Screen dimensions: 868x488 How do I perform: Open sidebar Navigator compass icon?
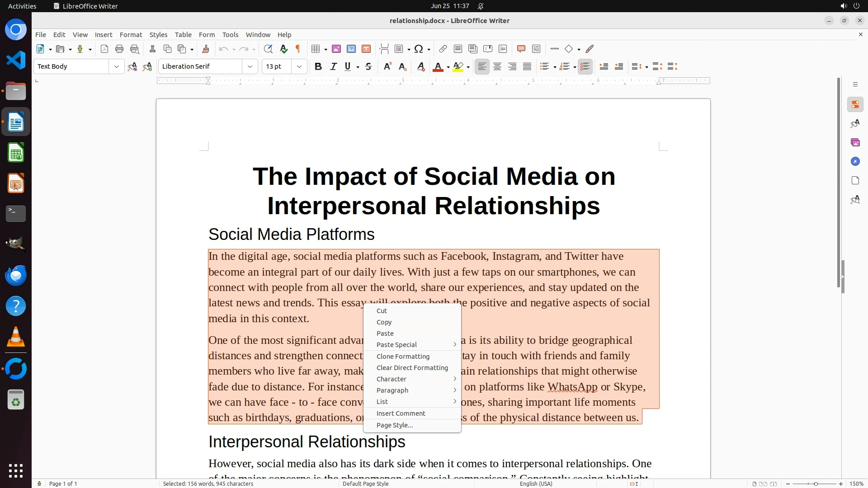[x=855, y=162]
